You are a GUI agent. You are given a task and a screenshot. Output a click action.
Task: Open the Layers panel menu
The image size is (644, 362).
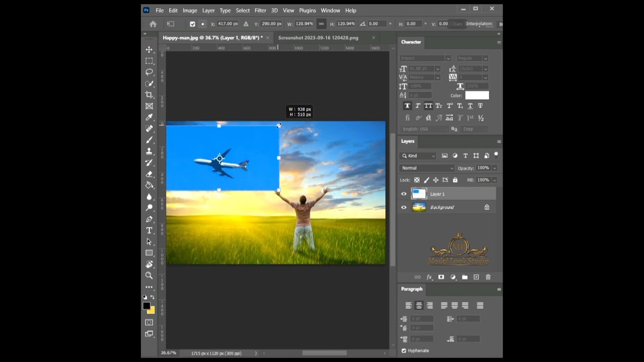[499, 142]
